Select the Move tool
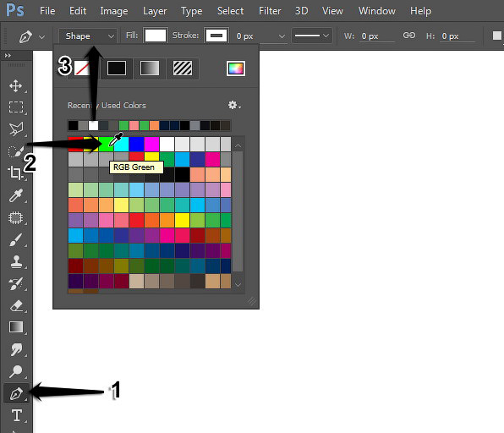 pyautogui.click(x=15, y=86)
